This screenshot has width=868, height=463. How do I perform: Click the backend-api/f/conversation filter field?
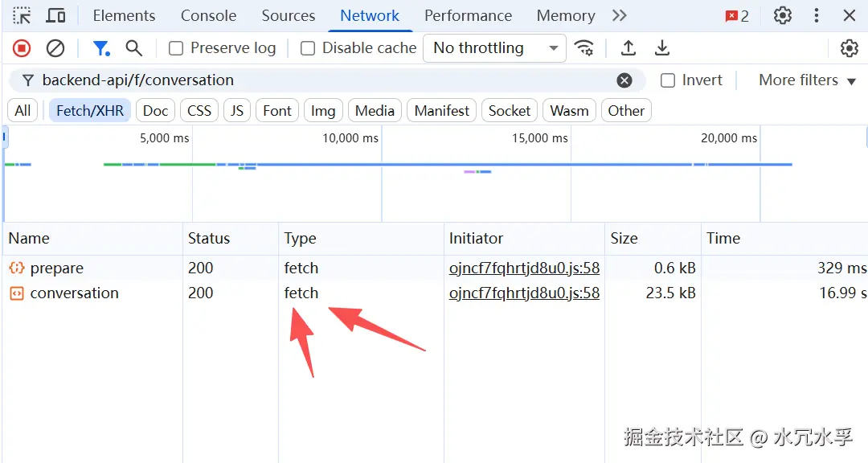321,80
